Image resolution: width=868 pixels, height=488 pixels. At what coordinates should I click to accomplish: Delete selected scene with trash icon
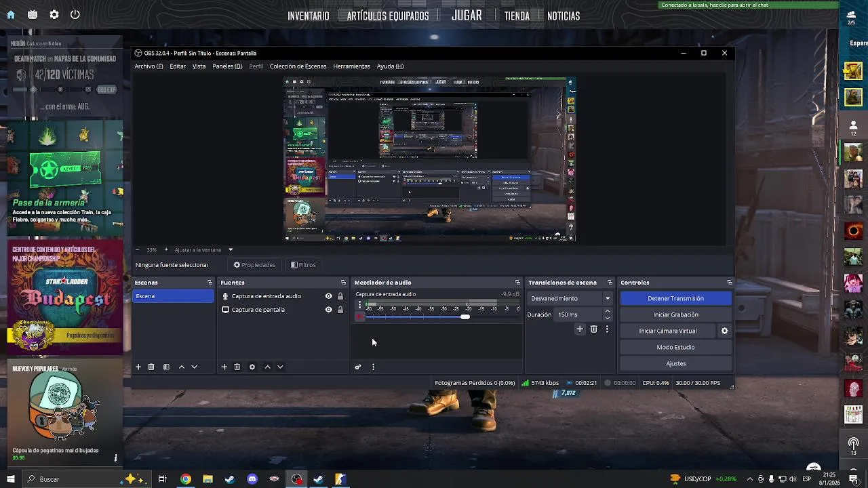151,367
